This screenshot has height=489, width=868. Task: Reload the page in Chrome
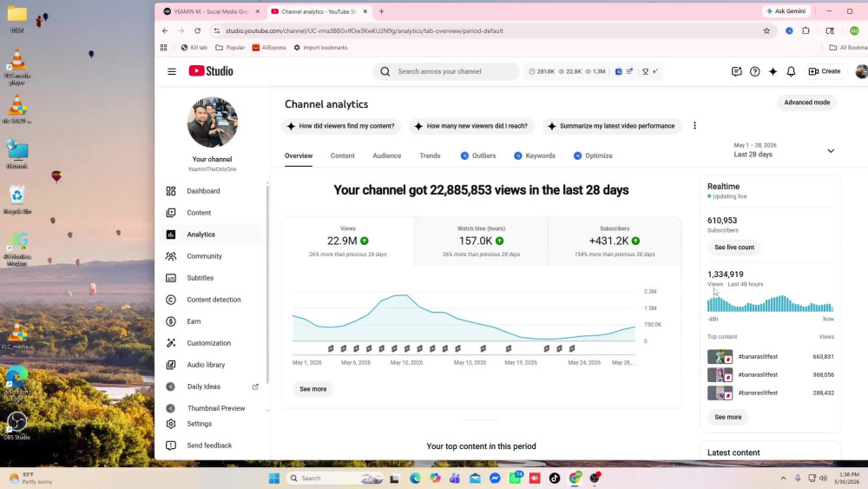198,31
